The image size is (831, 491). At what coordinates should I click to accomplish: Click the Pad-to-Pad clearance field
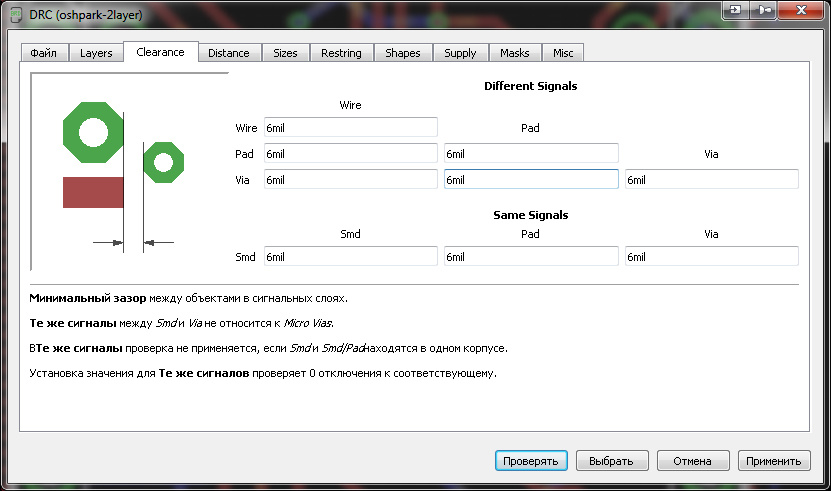coord(531,154)
